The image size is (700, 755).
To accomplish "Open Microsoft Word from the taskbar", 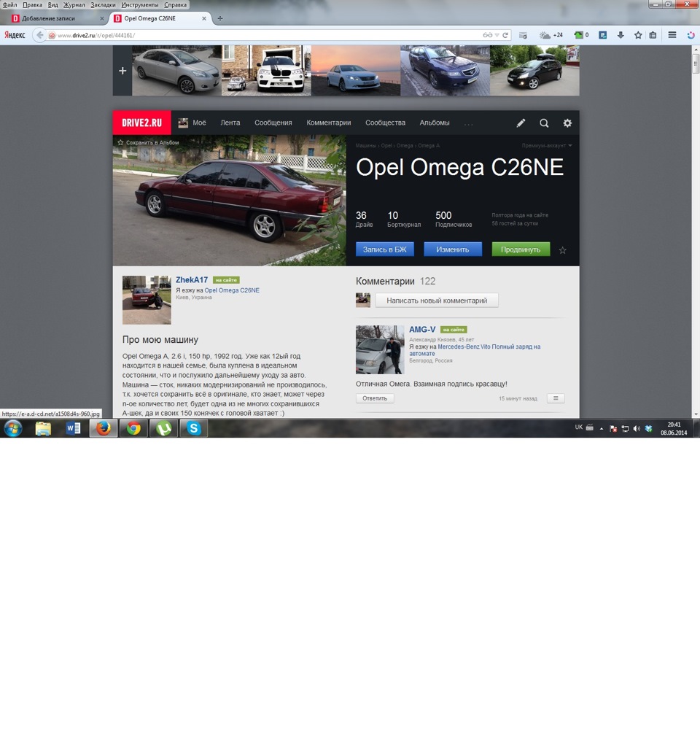I will pyautogui.click(x=73, y=428).
